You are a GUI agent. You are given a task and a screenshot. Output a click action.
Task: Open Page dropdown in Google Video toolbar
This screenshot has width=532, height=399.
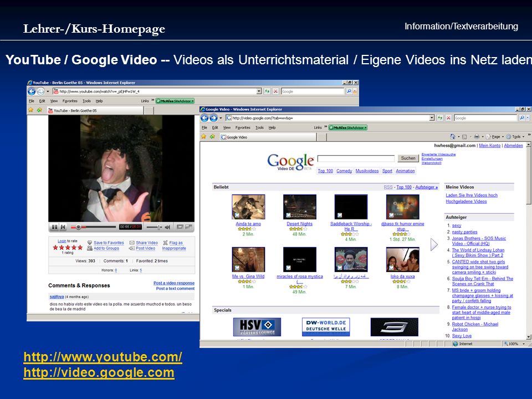tap(495, 136)
